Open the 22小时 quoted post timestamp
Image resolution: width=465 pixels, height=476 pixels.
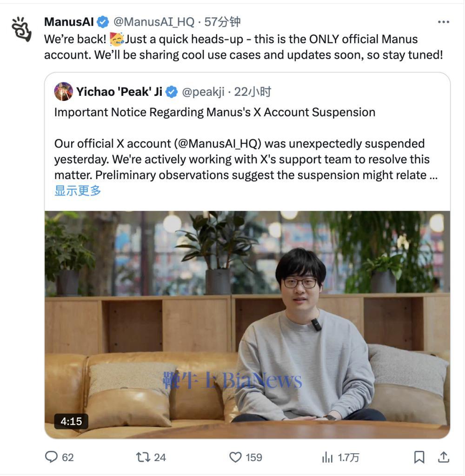252,92
